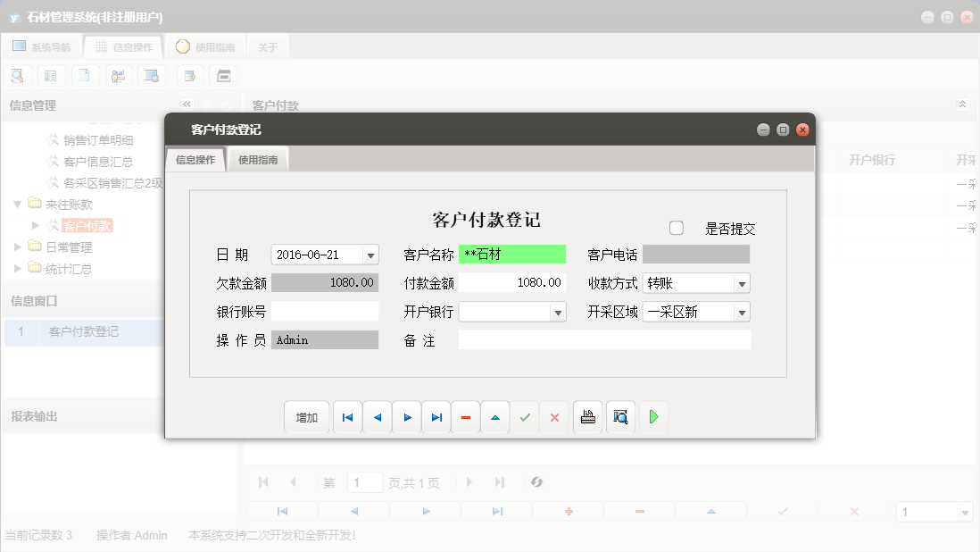
Task: Open the 开户银行 dropdown
Action: click(x=559, y=312)
